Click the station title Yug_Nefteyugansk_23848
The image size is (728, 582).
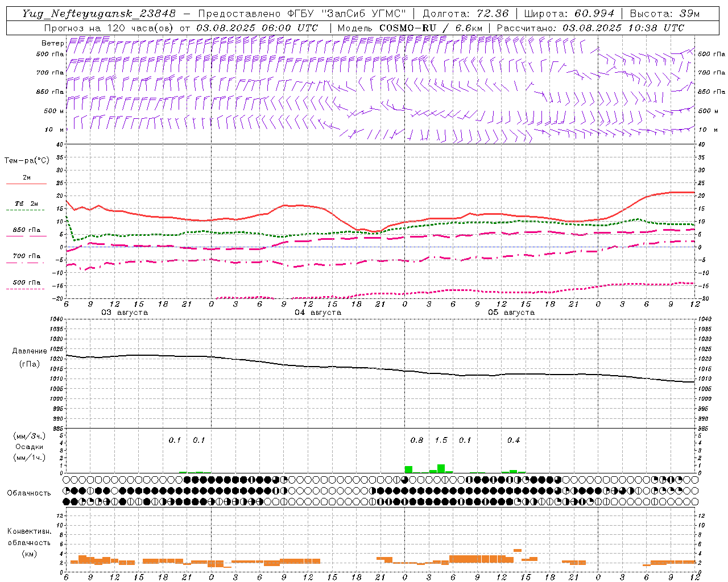tap(99, 13)
